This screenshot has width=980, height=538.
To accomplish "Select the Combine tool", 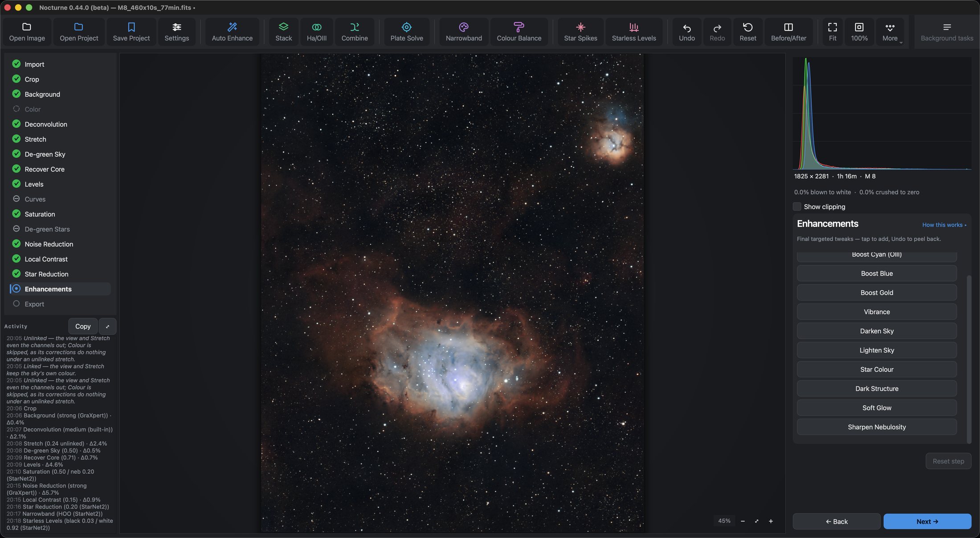I will (355, 32).
